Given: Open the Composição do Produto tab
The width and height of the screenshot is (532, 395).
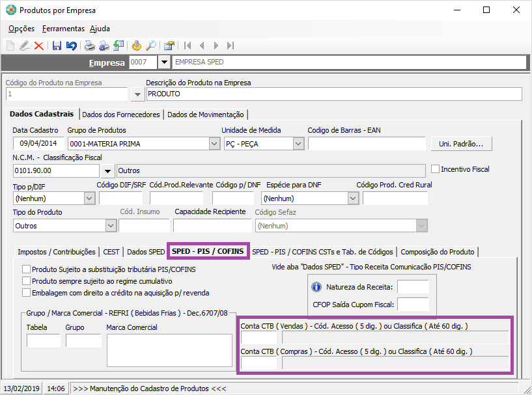Looking at the screenshot, I should coord(438,252).
